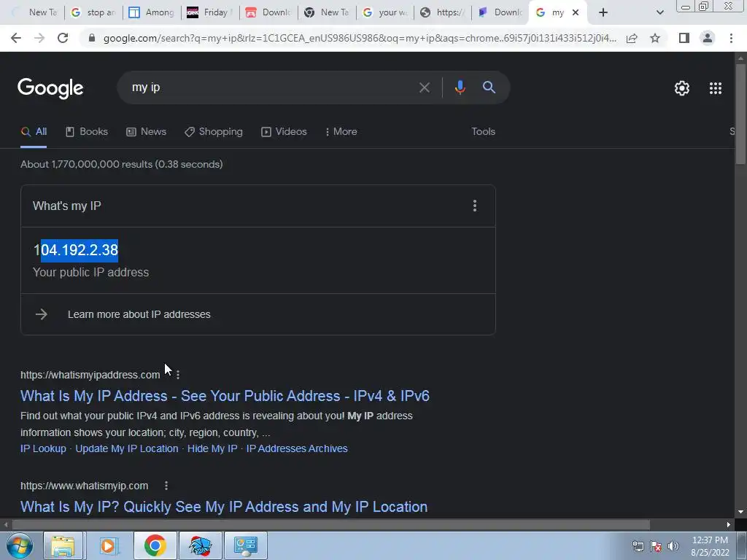Switch to the 'Among' browser tab
This screenshot has width=747, height=560.
[x=152, y=12]
